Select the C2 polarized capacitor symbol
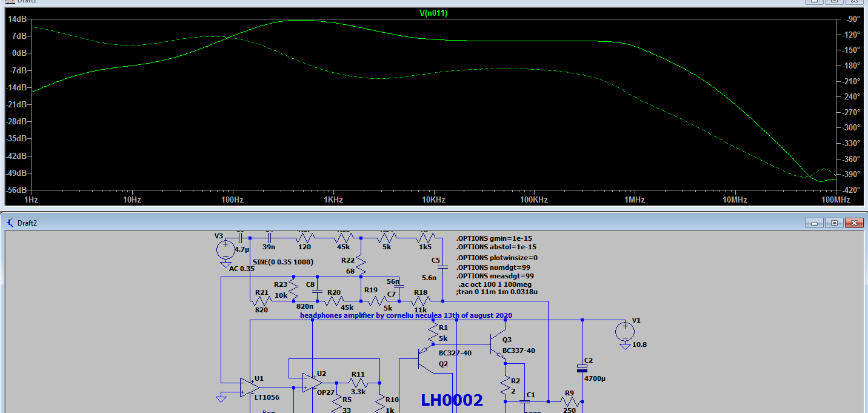 coord(582,369)
